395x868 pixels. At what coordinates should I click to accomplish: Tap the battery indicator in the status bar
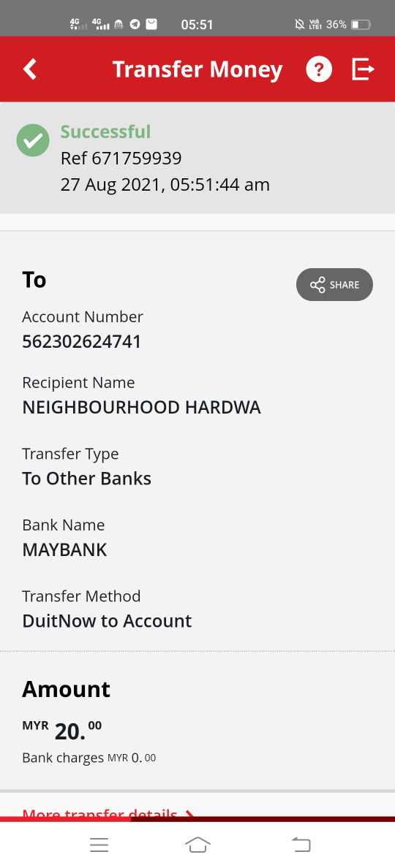point(361,24)
